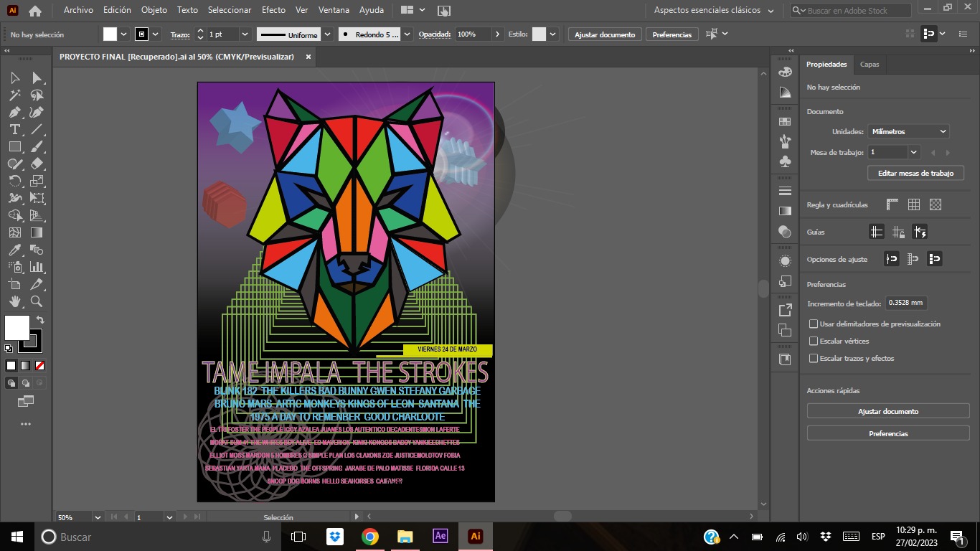
Task: Toggle ruler display in Regla y cuadrículas
Action: (892, 204)
